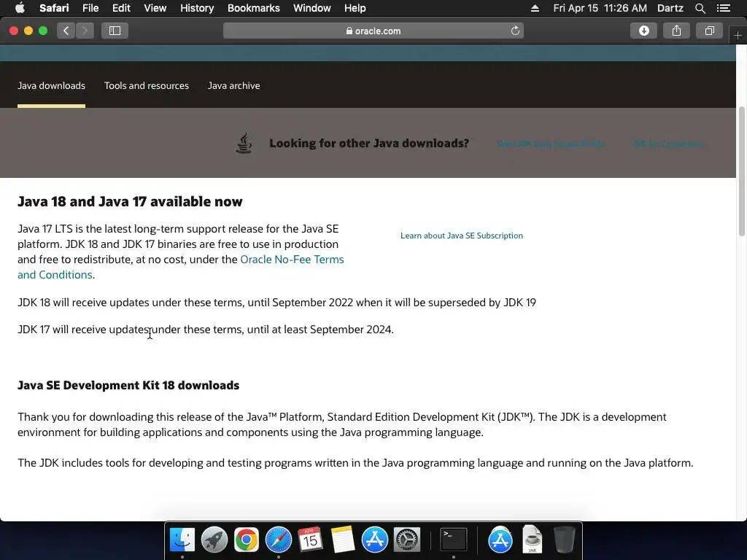
Task: Show all tabs overview
Action: click(709, 31)
